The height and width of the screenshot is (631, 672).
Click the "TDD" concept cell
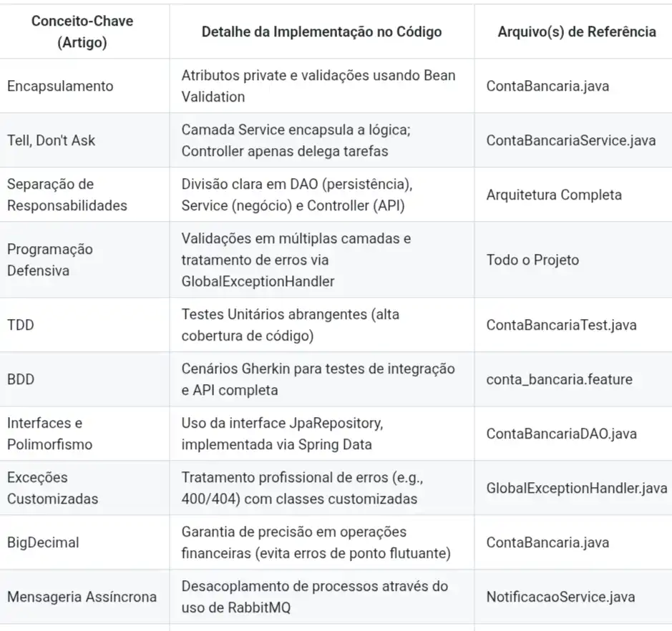(x=21, y=325)
